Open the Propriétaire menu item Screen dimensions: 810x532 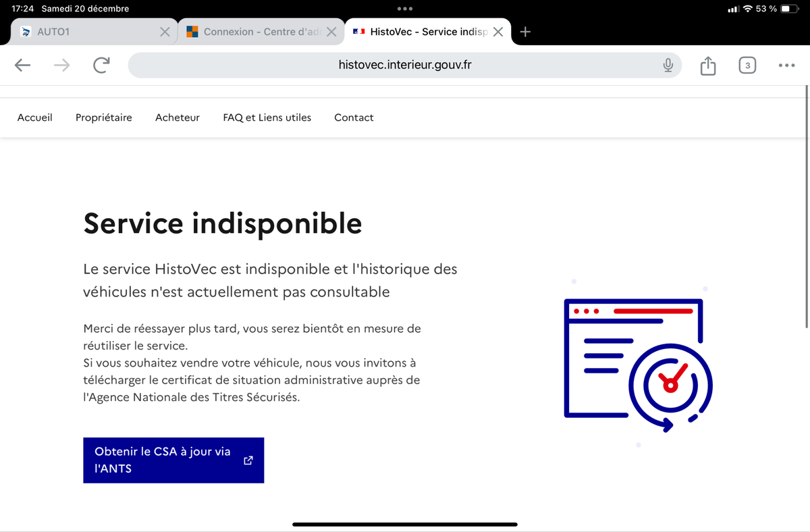[x=104, y=117]
